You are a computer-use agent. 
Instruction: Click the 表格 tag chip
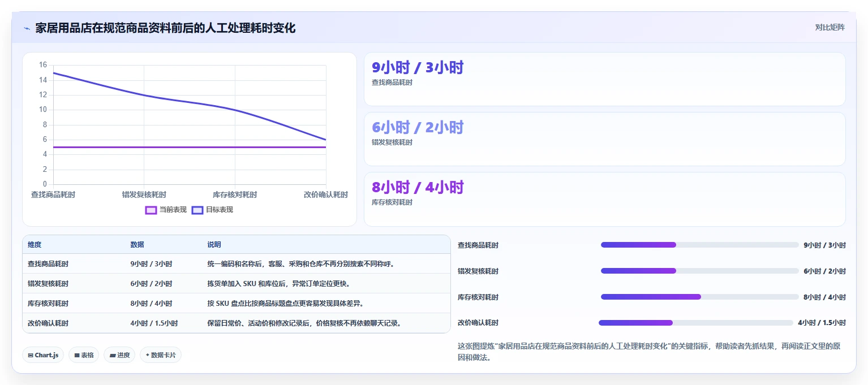(x=84, y=355)
